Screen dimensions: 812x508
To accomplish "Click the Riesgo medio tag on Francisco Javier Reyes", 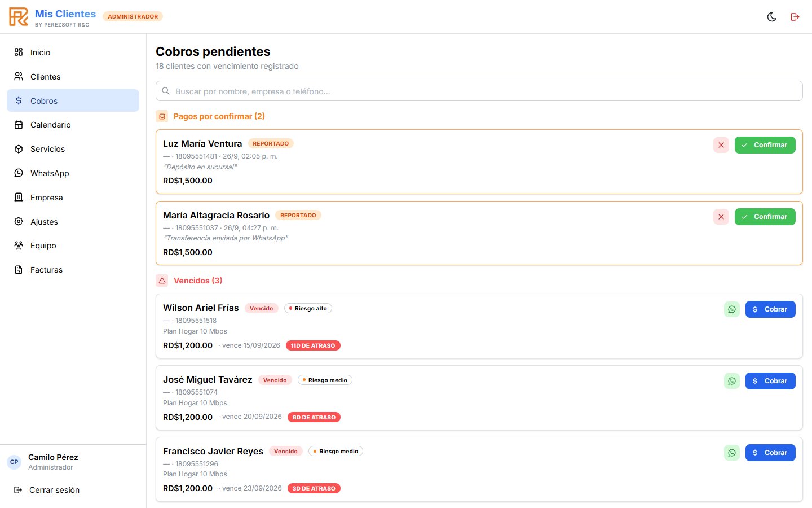I will [336, 451].
